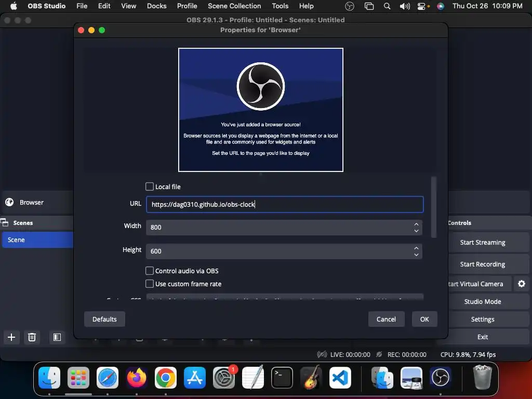Image resolution: width=532 pixels, height=399 pixels.
Task: Open Spotlight search in menu bar
Action: [387, 6]
